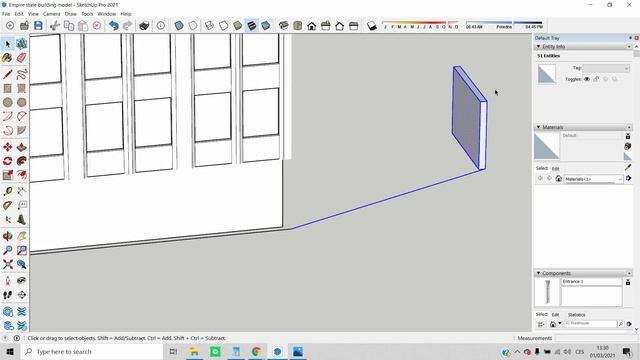This screenshot has width=640, height=360.
Task: Open the Window menu
Action: (x=107, y=14)
